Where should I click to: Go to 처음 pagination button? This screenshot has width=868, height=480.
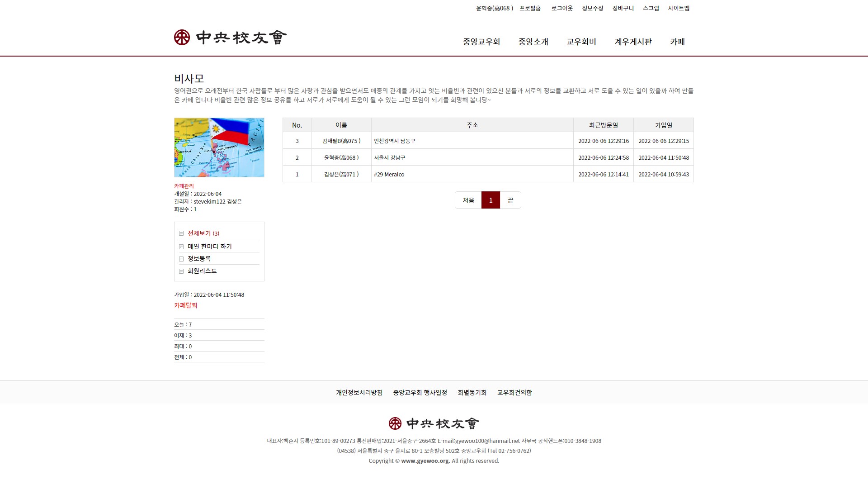pyautogui.click(x=468, y=200)
